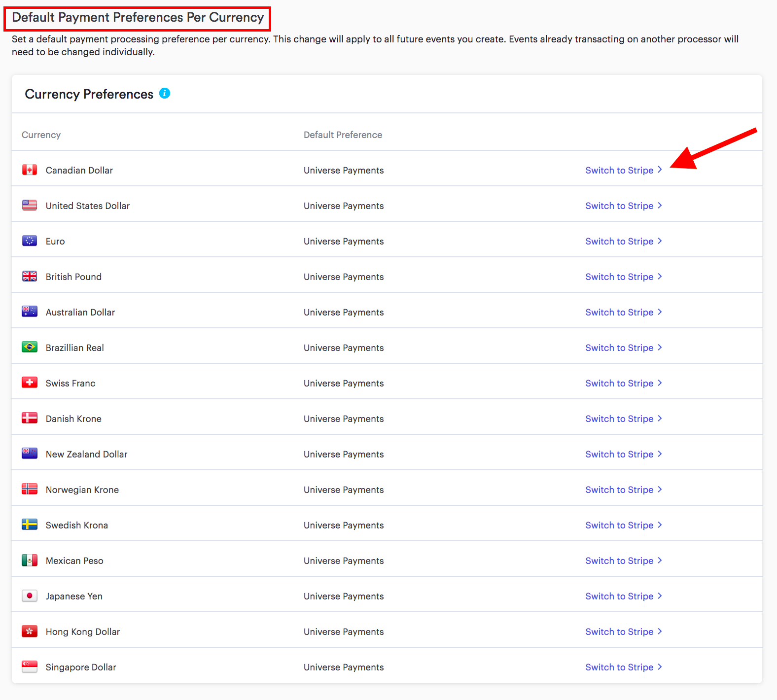
Task: Click Universe Payments in Singapore Dollar row
Action: coord(344,667)
